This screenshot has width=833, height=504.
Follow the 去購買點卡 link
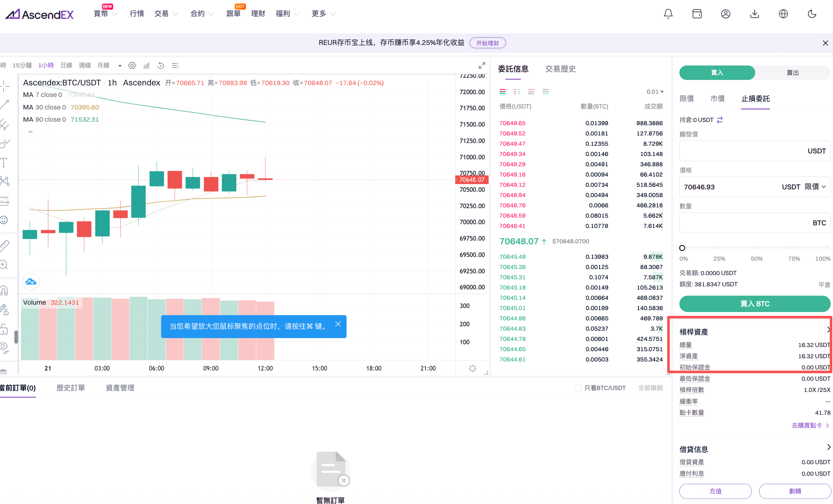[x=810, y=425]
